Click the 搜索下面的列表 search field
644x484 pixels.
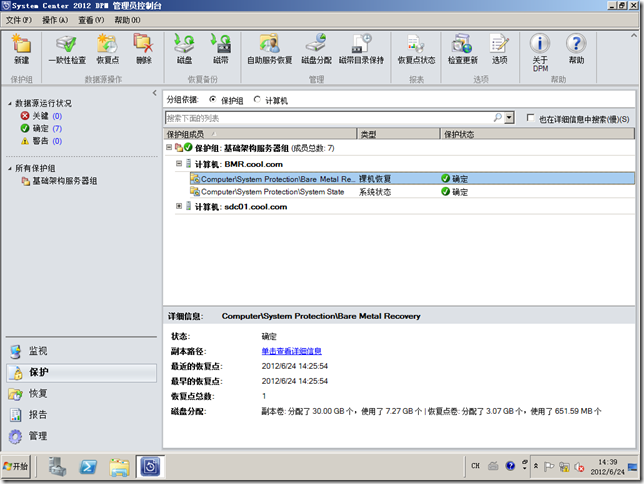(x=329, y=118)
